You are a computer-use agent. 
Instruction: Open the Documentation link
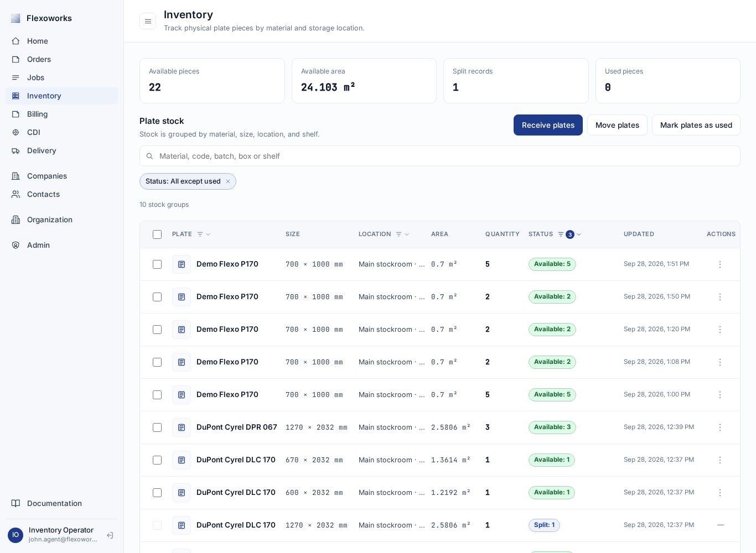(61, 503)
